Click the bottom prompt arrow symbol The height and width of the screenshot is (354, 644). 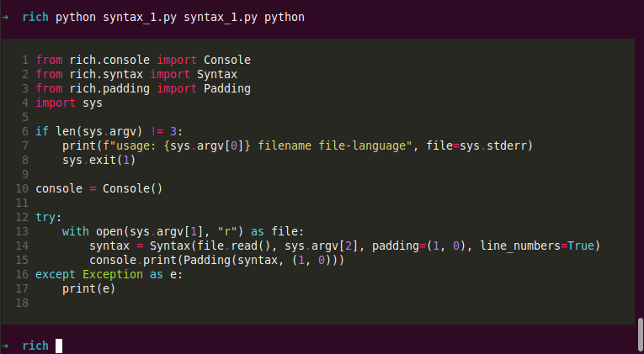tap(5, 346)
